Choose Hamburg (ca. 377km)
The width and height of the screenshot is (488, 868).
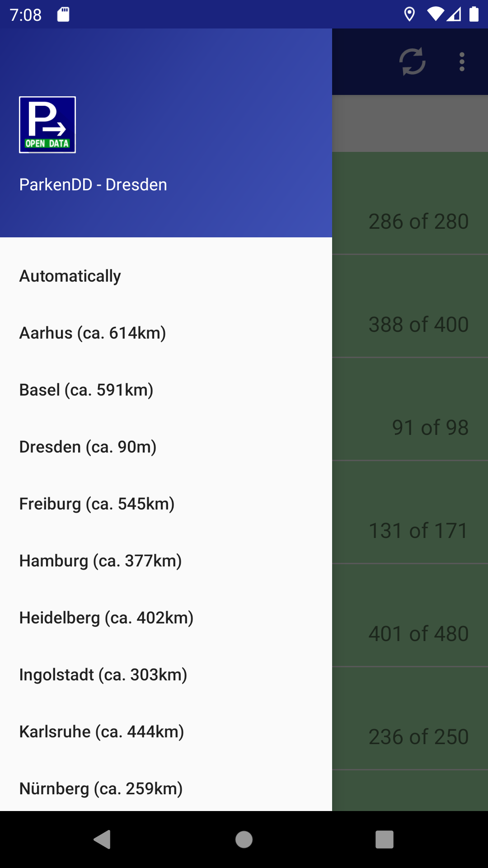[100, 561]
